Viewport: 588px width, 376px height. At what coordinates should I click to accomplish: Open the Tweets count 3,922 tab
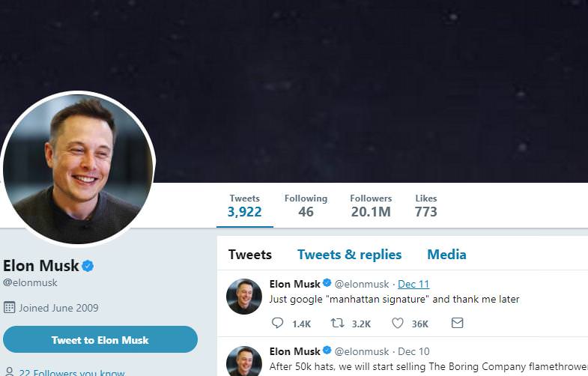pos(244,206)
